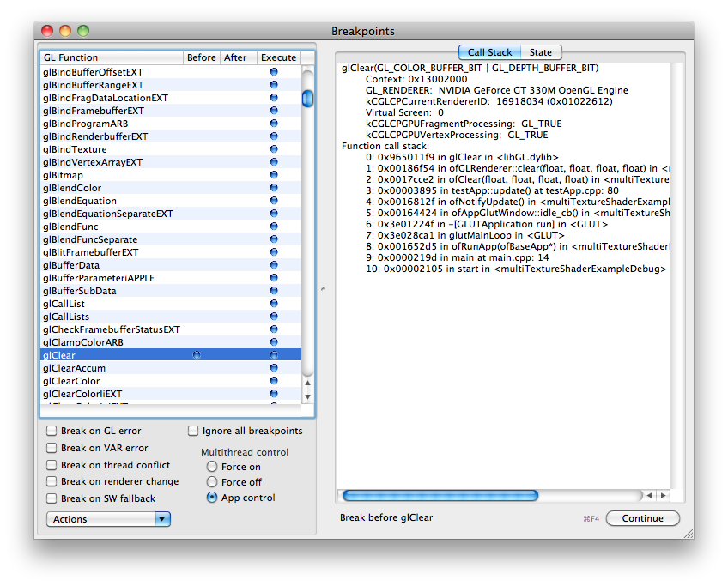
Task: Select Force off multithread option
Action: [212, 481]
